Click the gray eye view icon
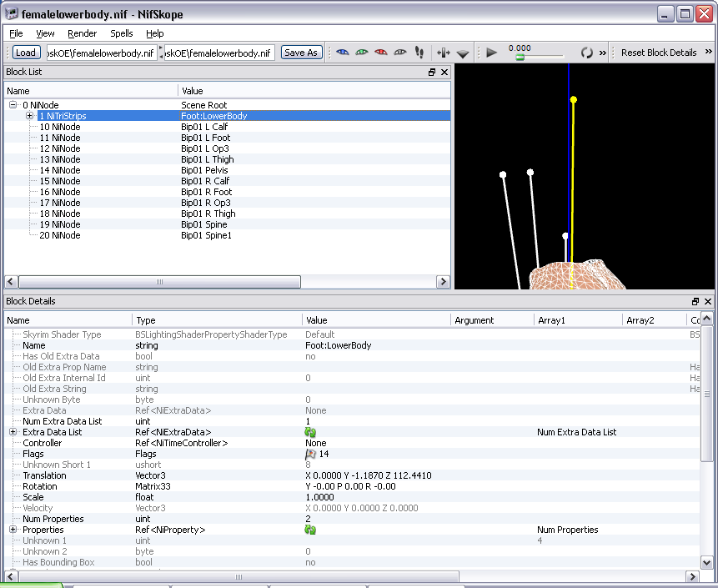The image size is (718, 588). (x=399, y=53)
